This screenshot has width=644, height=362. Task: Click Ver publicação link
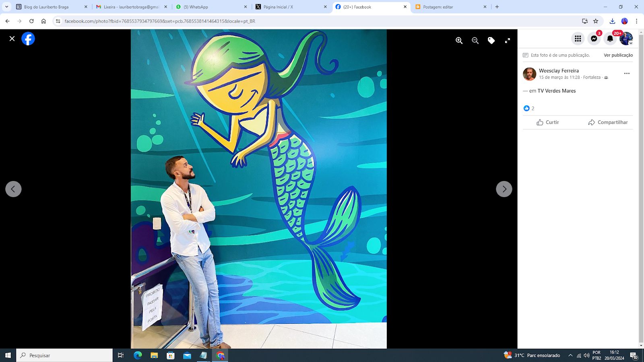618,55
